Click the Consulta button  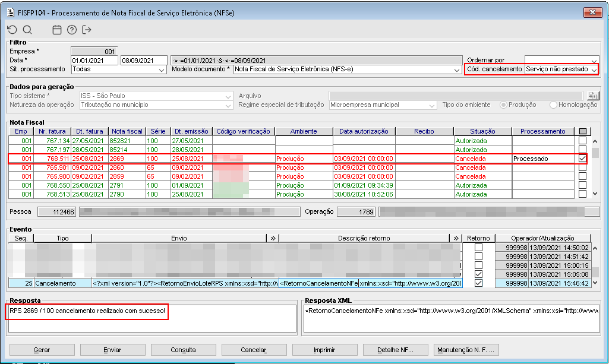184,350
